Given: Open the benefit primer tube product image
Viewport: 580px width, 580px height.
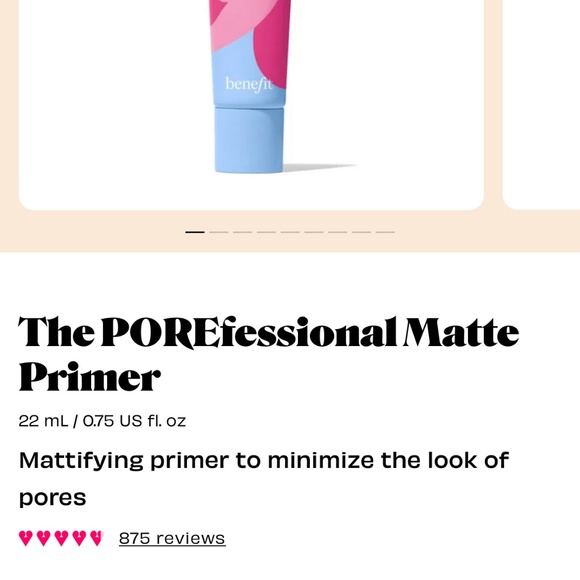Looking at the screenshot, I should coord(251,104).
